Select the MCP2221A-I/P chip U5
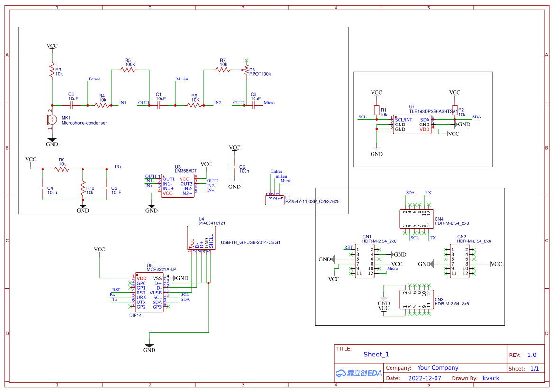 149,291
